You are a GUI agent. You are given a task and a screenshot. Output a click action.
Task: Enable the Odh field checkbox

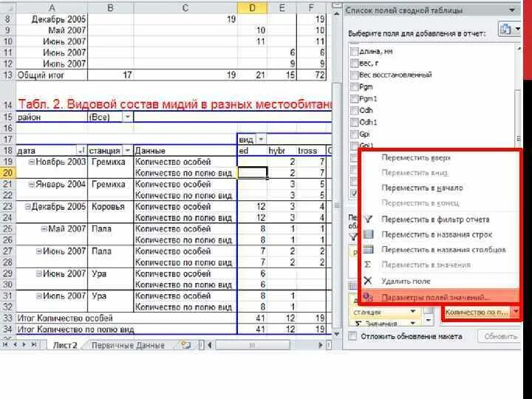tap(354, 110)
